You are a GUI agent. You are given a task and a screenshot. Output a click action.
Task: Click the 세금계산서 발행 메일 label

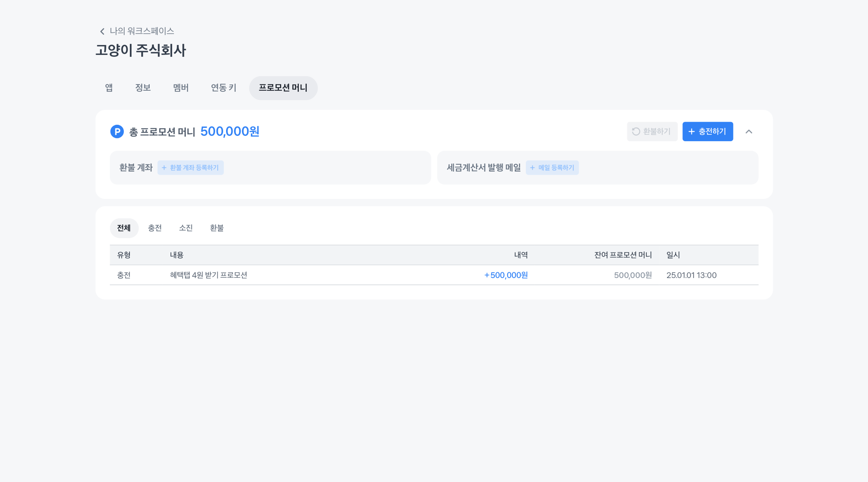point(483,167)
